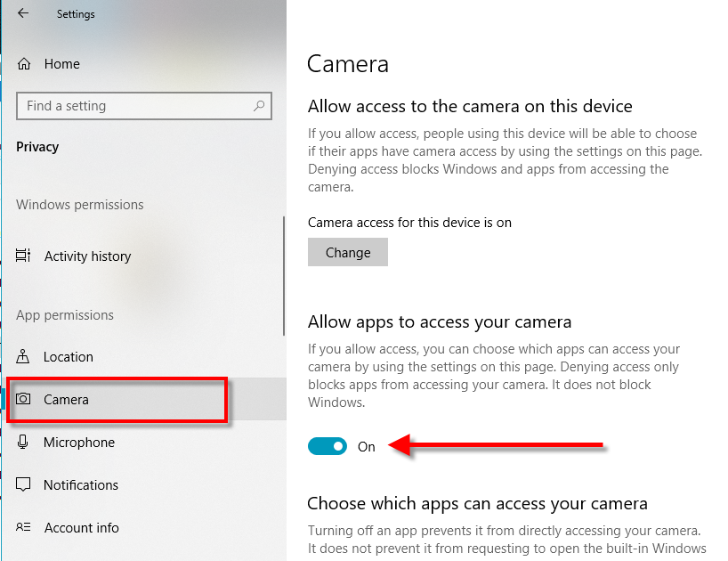The height and width of the screenshot is (561, 728).
Task: Open the Location permissions page
Action: click(x=69, y=357)
